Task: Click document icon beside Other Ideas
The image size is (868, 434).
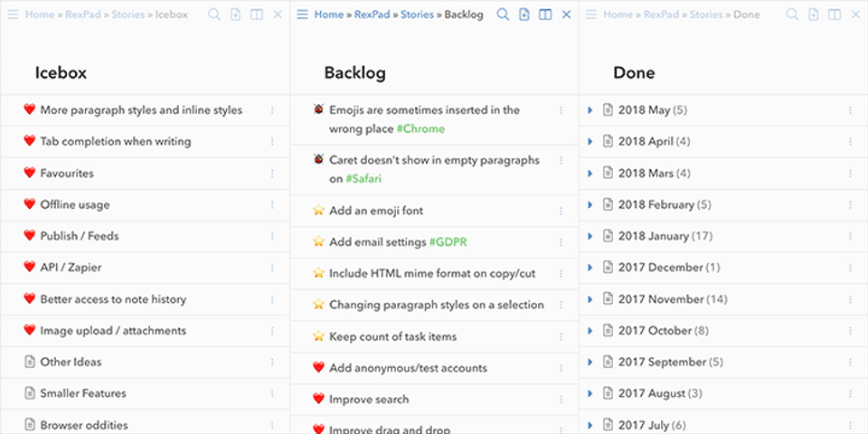Action: 30,363
